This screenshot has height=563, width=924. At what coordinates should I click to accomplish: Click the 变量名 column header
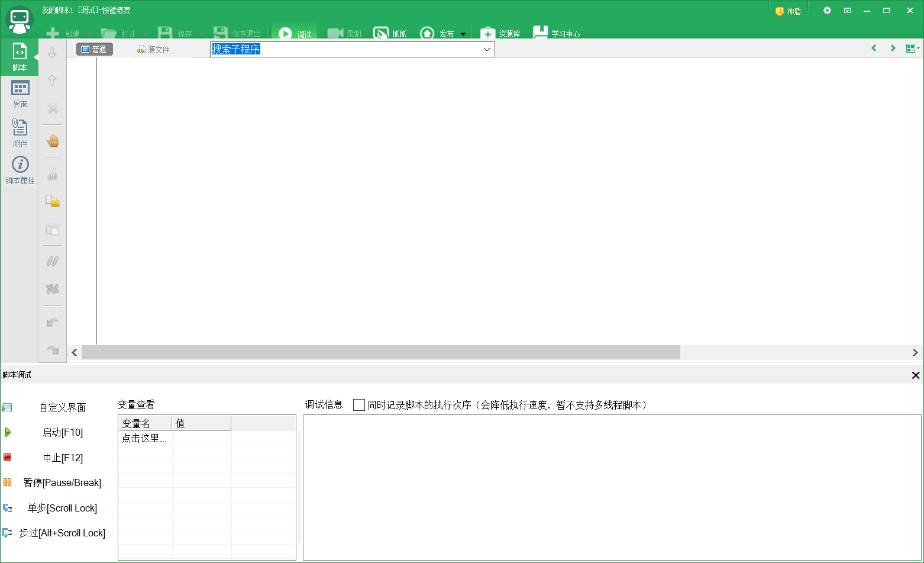coord(146,423)
